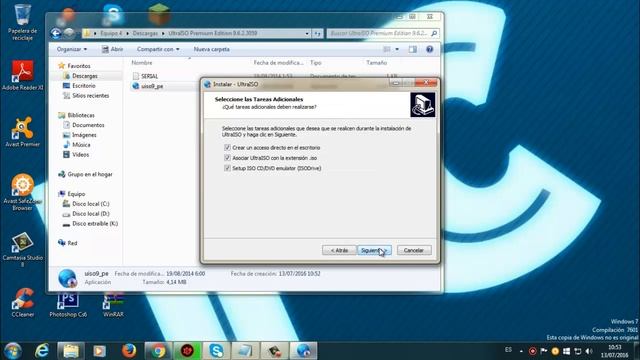640x360 pixels.
Task: Select the Adobe Reader XI desktop icon
Action: (22, 76)
